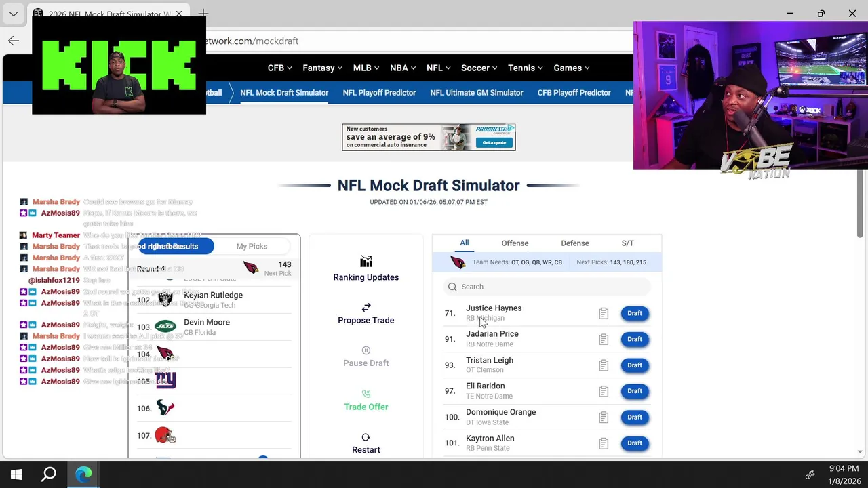Expand the NBA navigation dropdown

pos(403,68)
